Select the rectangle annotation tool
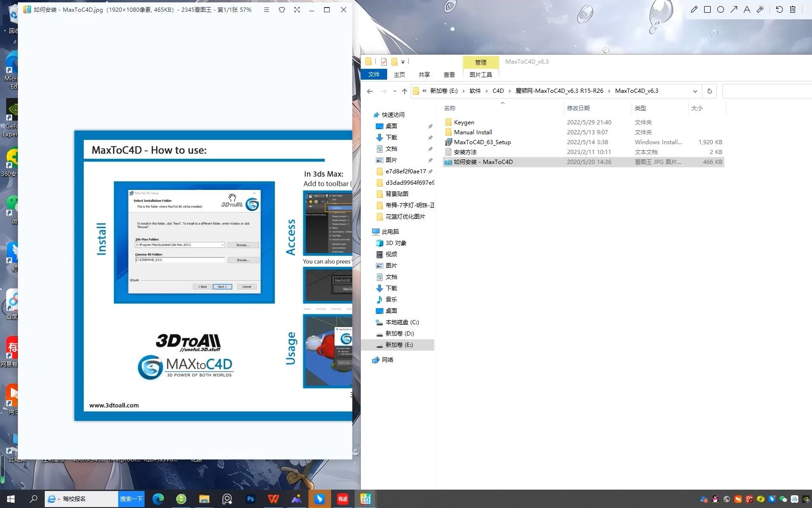The image size is (812, 508). coord(707,9)
